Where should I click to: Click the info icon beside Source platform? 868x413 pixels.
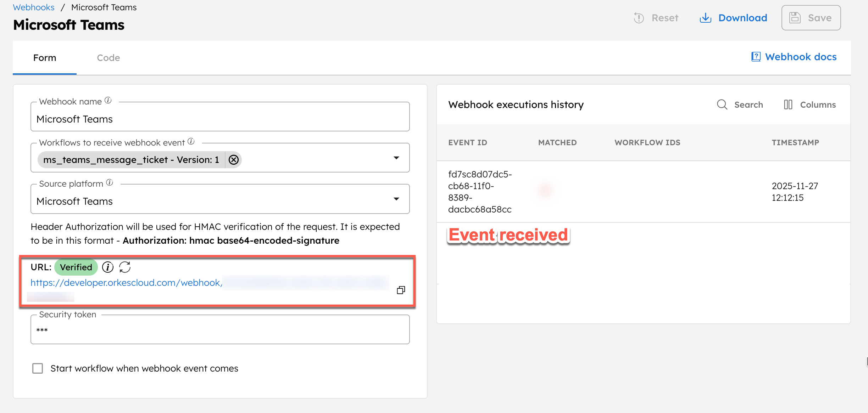coord(110,182)
